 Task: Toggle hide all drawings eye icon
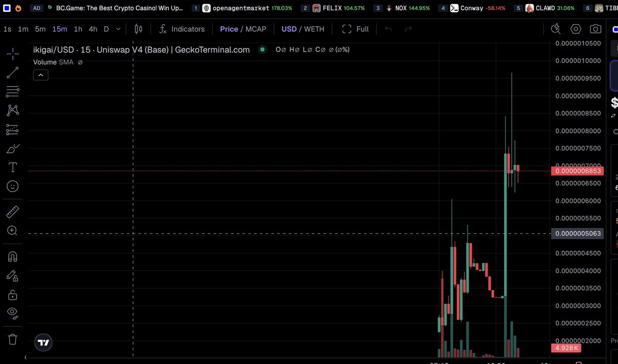13,313
